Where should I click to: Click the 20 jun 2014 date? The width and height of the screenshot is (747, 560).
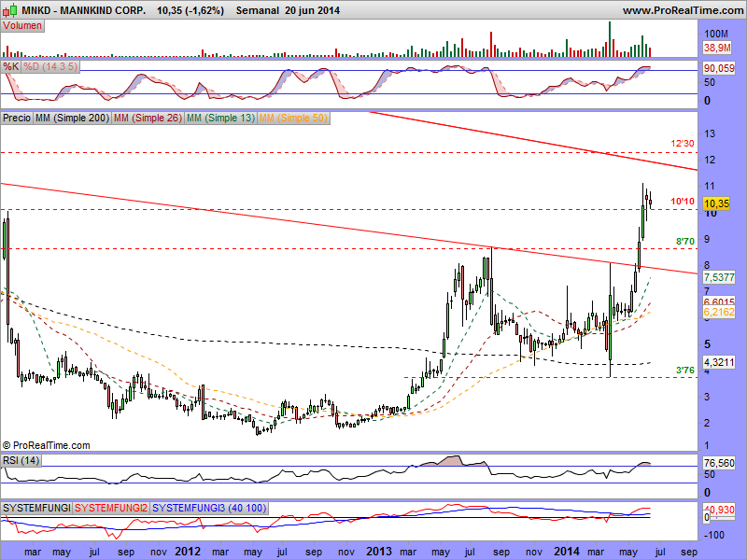pos(313,10)
